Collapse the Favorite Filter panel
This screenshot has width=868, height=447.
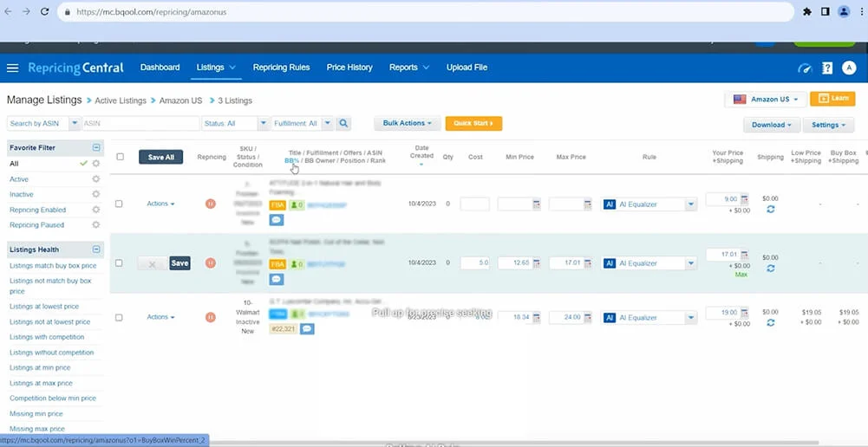pos(96,148)
